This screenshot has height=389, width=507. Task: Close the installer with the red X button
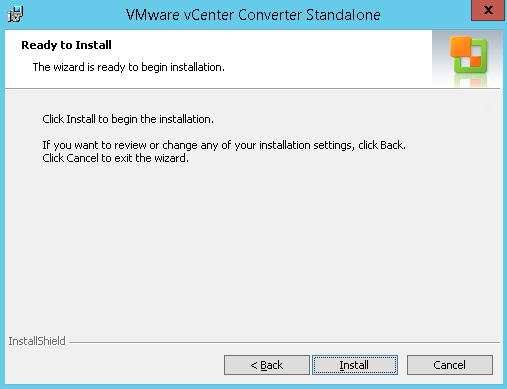[488, 10]
